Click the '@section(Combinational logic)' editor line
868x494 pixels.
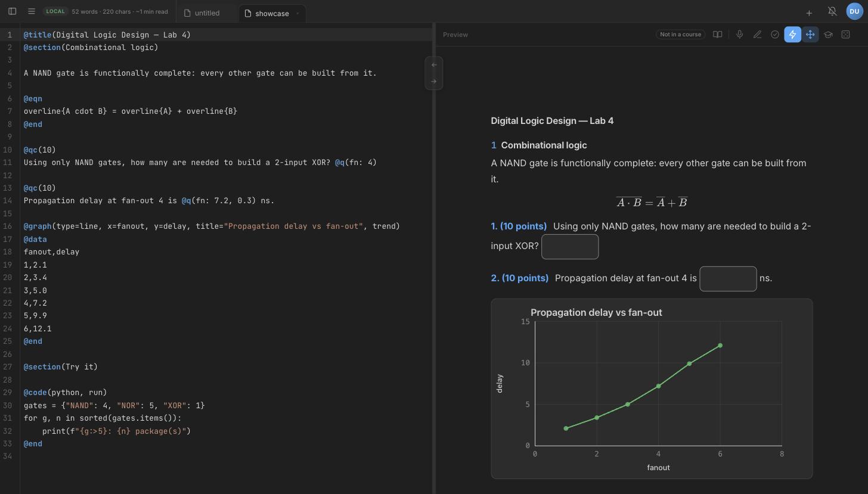91,48
